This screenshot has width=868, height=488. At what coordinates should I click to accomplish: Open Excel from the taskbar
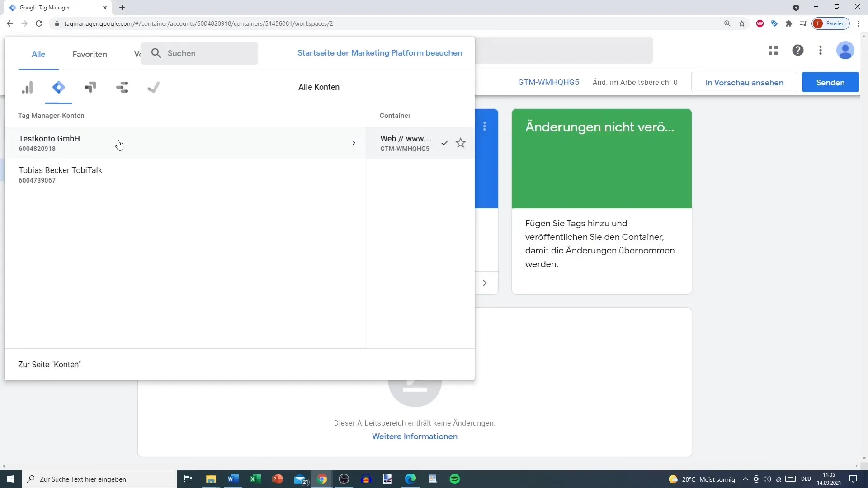click(255, 479)
